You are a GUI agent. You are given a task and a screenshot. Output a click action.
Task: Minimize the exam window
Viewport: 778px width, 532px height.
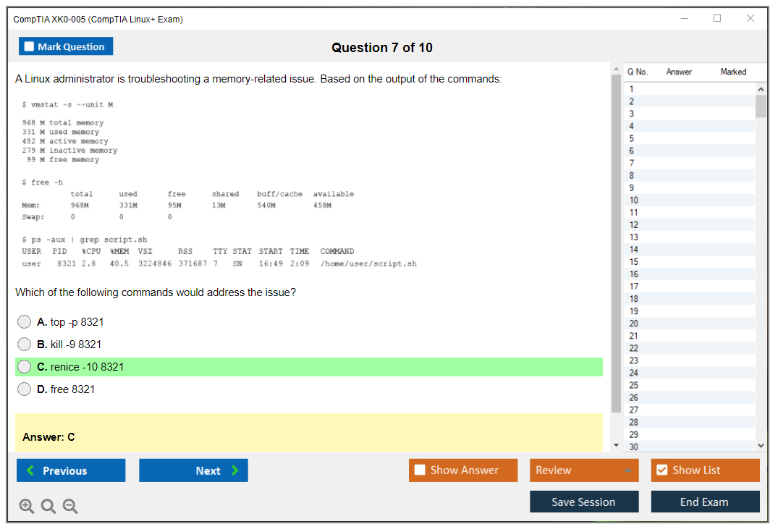tap(685, 19)
